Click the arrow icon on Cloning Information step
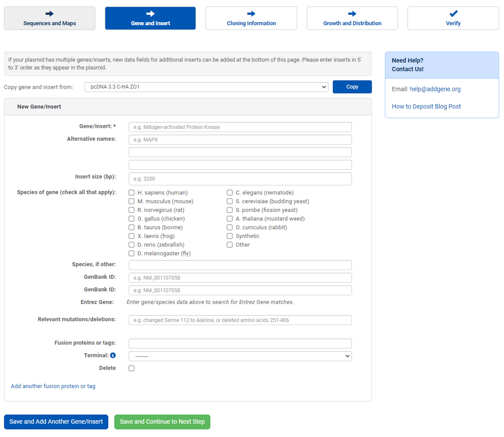Screen dimensions: 504x437 [251, 13]
